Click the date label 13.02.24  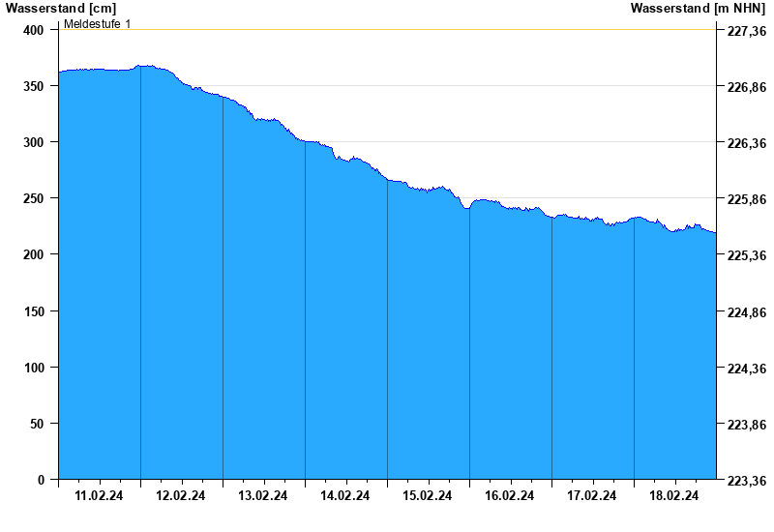click(262, 495)
